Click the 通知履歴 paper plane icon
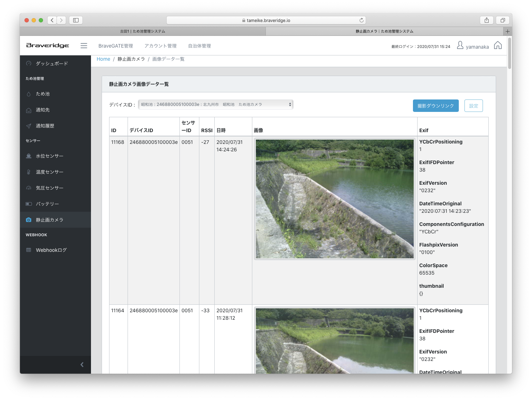Screen dimensions: 532x400 point(29,126)
